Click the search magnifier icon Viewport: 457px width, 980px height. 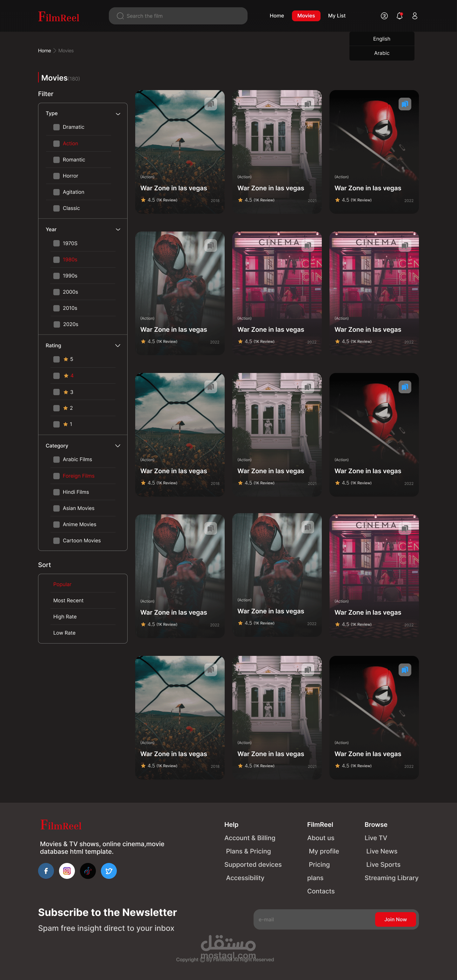tap(120, 16)
